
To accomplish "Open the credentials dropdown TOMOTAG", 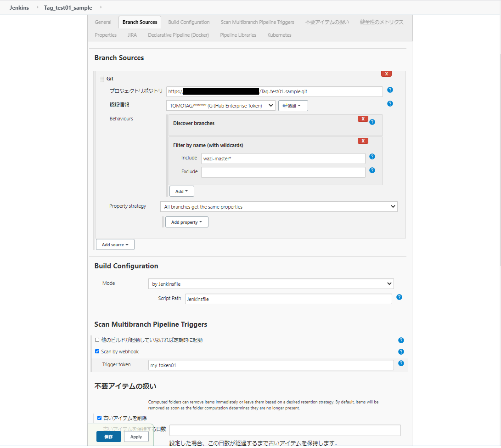I will (x=221, y=106).
